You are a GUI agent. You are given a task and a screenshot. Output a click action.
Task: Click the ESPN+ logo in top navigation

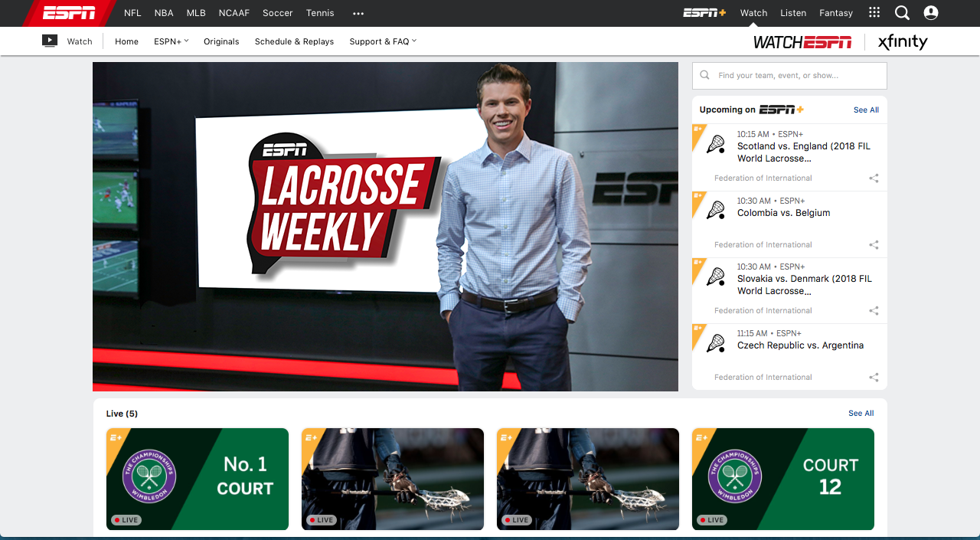coord(704,13)
